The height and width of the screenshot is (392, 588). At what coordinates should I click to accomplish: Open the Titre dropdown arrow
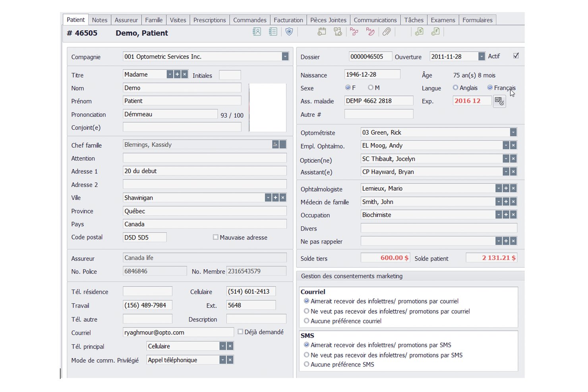170,74
